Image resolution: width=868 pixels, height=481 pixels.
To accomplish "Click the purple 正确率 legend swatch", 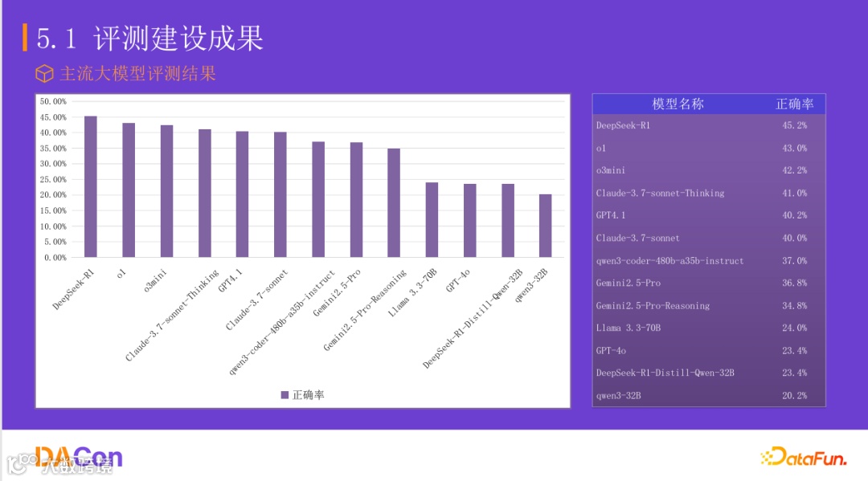I will point(285,395).
